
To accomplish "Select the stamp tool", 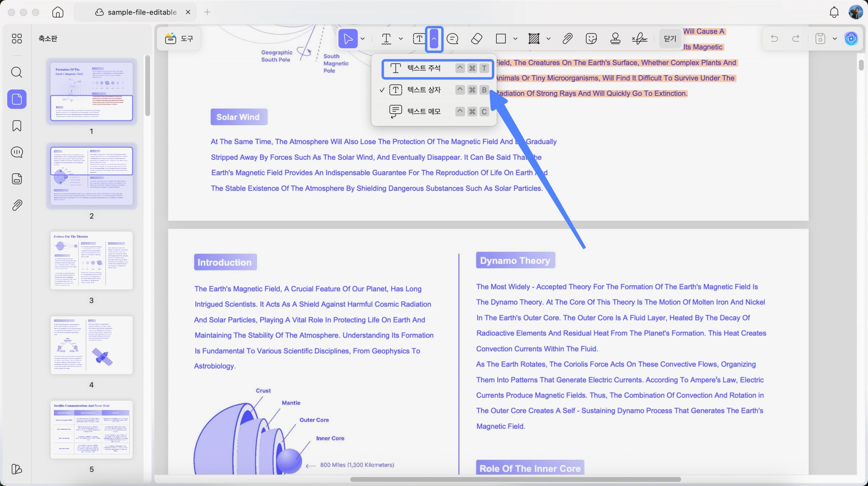I will coord(615,39).
